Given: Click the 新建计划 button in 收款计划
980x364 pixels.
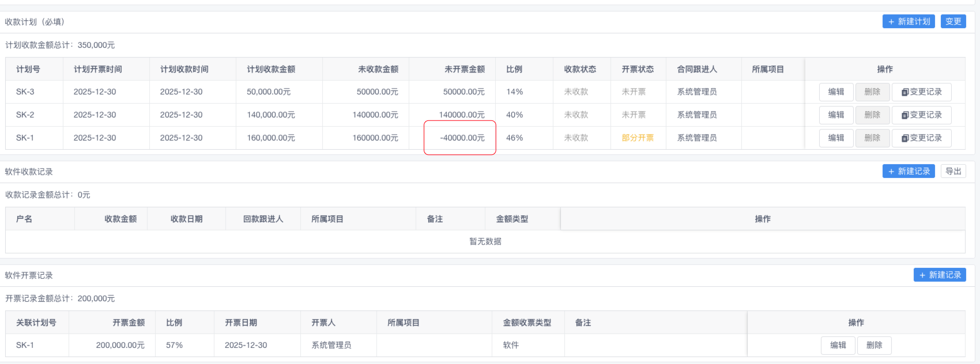Looking at the screenshot, I should pyautogui.click(x=908, y=21).
